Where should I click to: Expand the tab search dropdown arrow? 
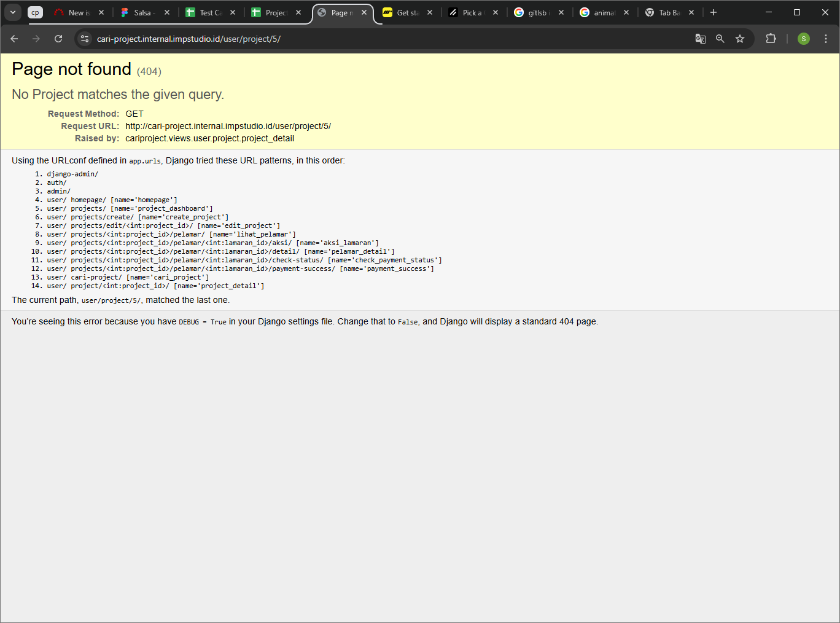pos(13,12)
